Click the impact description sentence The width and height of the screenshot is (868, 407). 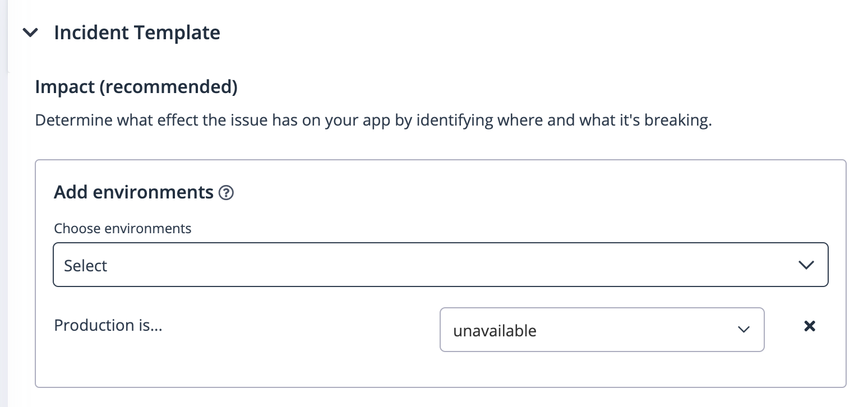click(373, 121)
